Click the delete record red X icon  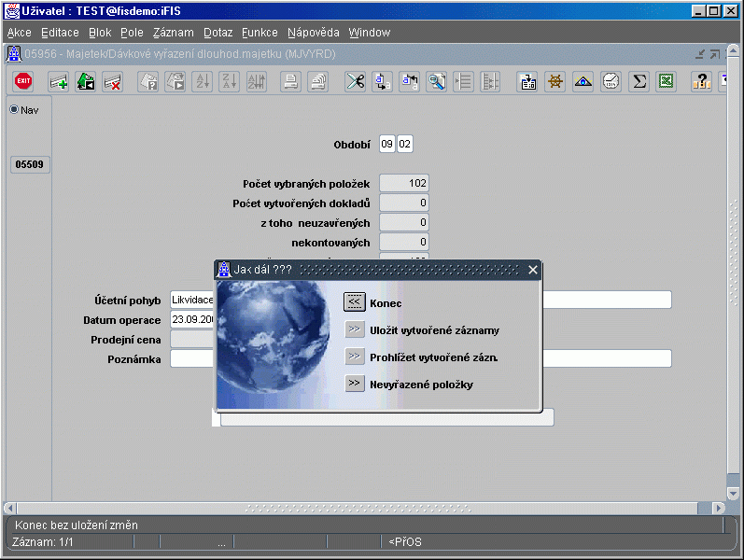point(113,81)
